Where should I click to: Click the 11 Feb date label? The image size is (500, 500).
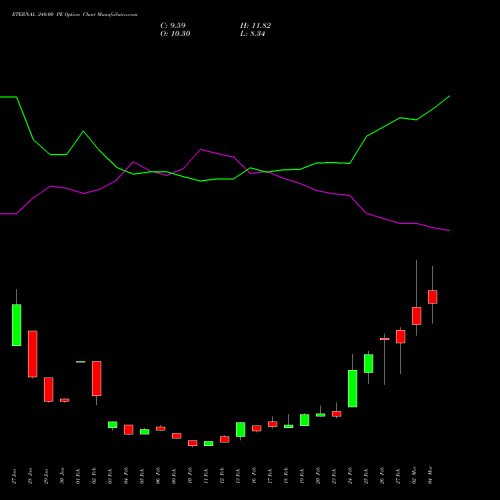(207, 476)
